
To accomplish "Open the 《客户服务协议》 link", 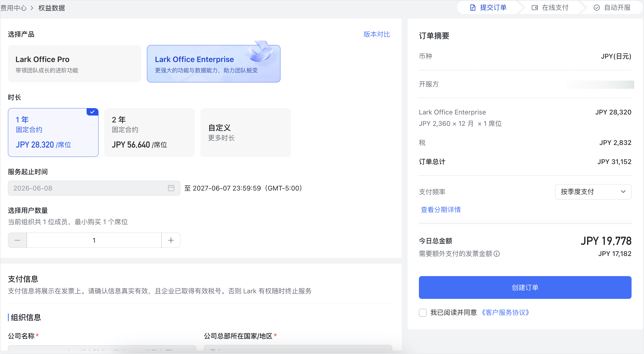I will 506,313.
